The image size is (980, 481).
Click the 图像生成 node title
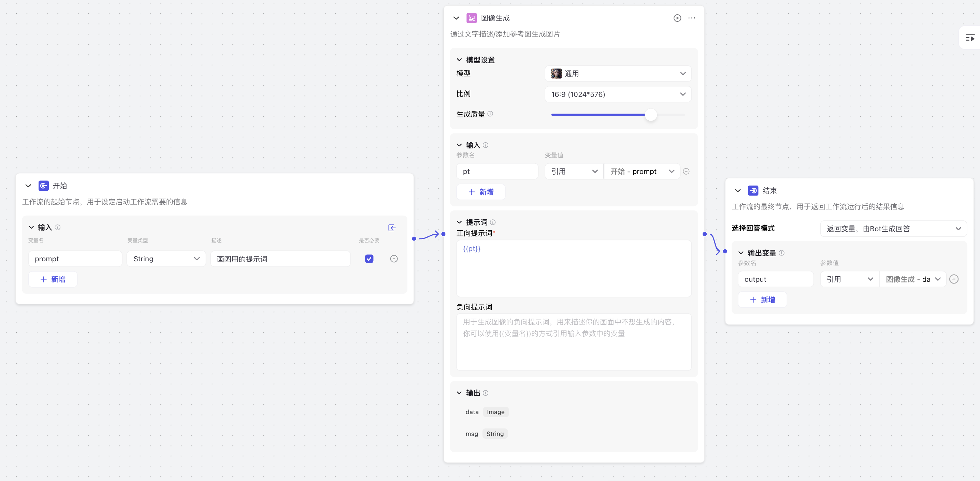pyautogui.click(x=495, y=18)
